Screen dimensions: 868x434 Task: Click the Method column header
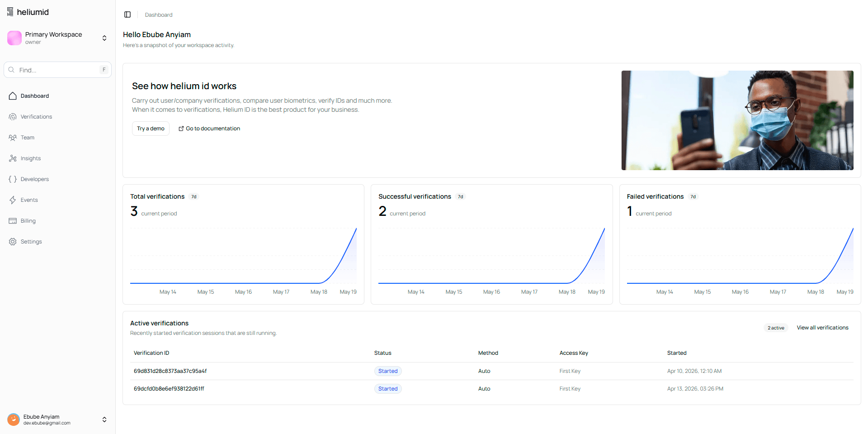488,353
